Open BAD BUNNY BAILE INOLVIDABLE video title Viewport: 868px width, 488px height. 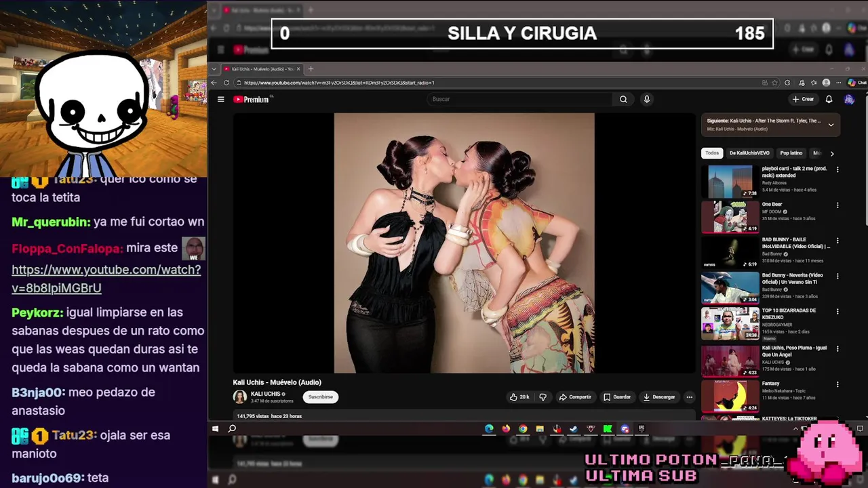[x=796, y=243]
